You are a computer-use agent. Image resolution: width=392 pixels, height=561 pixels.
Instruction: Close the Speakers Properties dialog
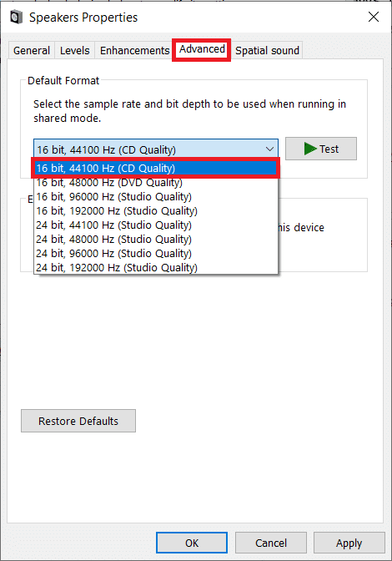pyautogui.click(x=374, y=17)
